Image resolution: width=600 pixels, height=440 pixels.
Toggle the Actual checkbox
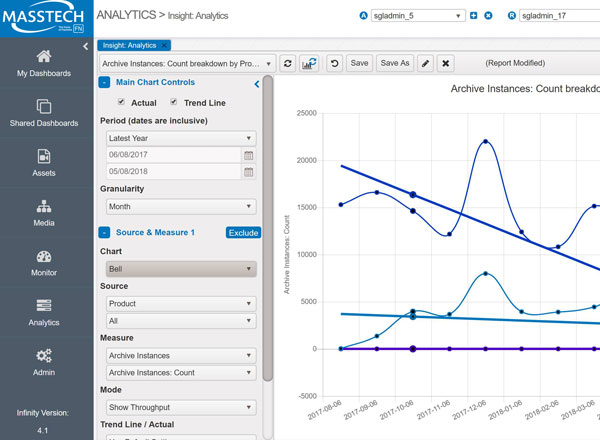[121, 102]
